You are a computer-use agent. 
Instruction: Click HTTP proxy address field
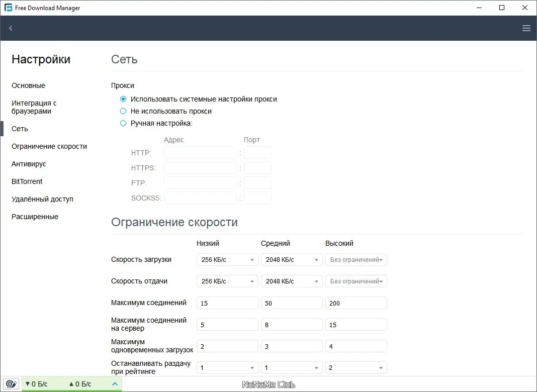tap(200, 153)
